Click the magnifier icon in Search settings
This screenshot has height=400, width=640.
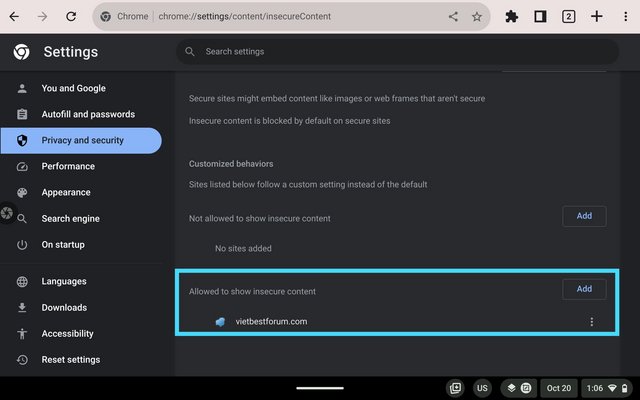(x=190, y=51)
